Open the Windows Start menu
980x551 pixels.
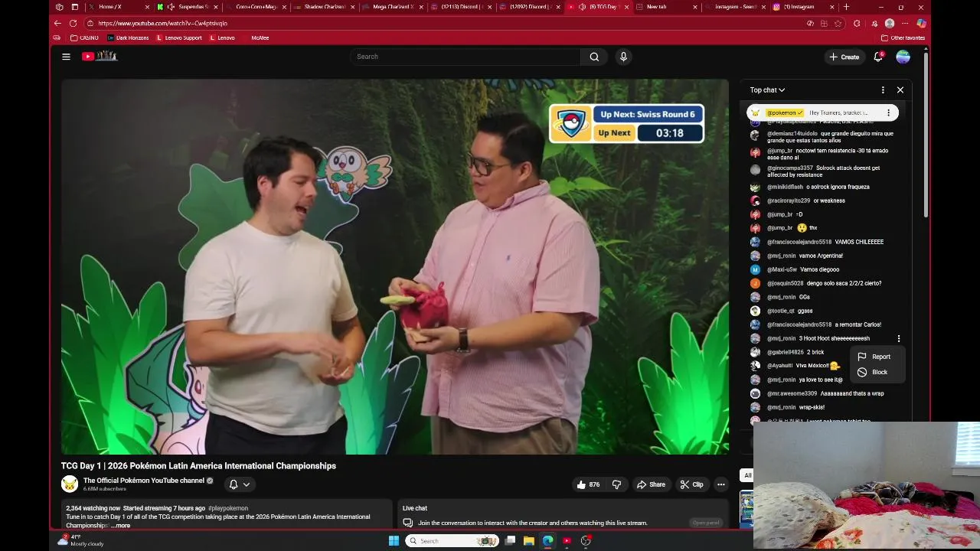click(x=394, y=541)
